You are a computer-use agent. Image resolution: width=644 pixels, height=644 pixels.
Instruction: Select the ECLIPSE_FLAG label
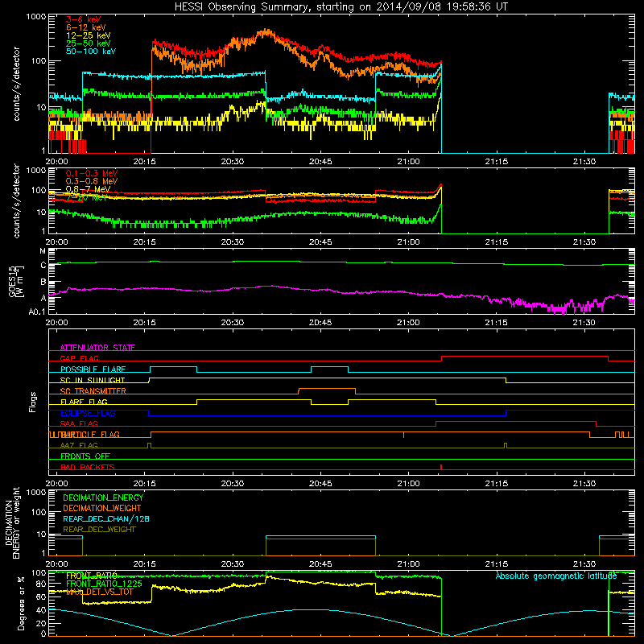click(x=88, y=413)
